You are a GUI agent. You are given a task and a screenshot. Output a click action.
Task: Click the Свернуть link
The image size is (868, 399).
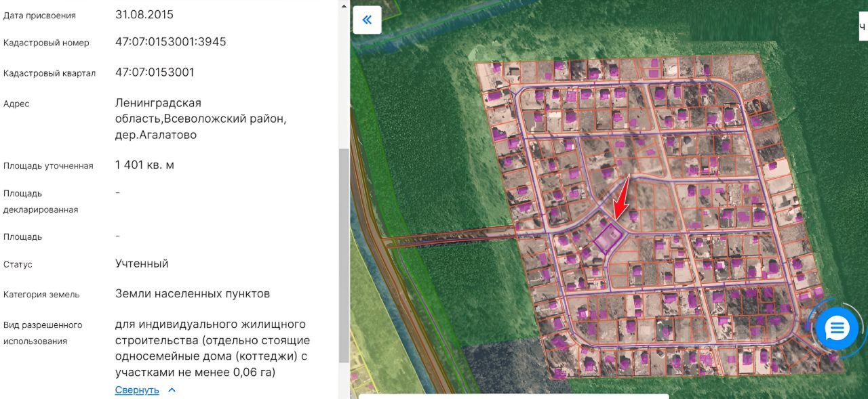[137, 390]
